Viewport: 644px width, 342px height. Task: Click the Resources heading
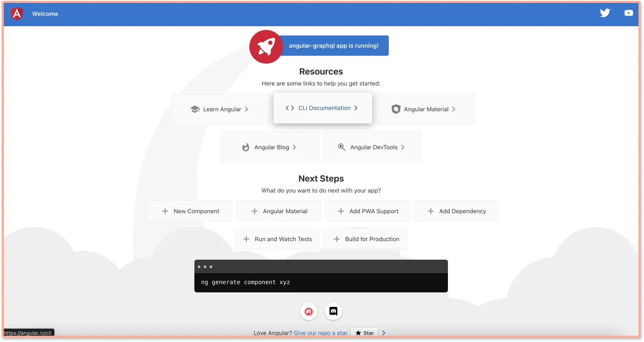coord(321,72)
